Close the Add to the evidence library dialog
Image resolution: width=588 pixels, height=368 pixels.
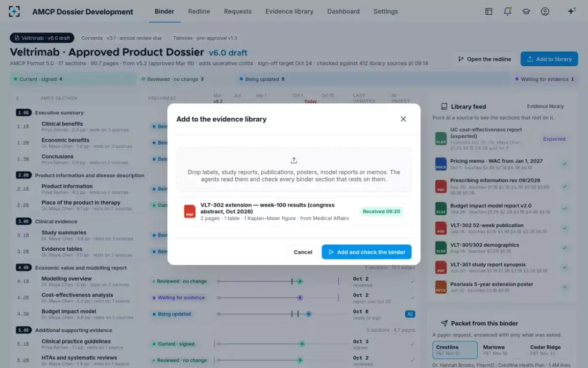tap(403, 119)
